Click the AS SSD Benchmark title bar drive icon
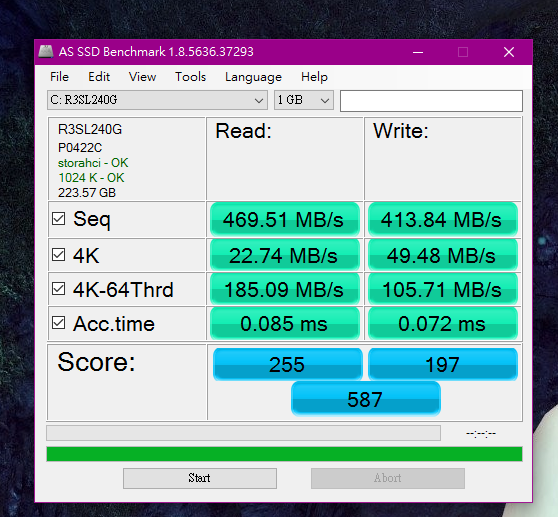The image size is (558, 517). pos(46,52)
